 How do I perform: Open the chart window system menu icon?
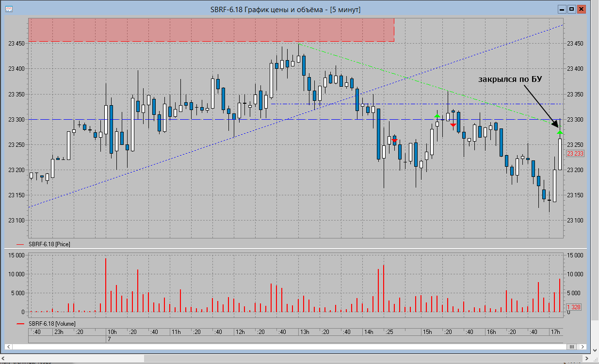pyautogui.click(x=9, y=9)
